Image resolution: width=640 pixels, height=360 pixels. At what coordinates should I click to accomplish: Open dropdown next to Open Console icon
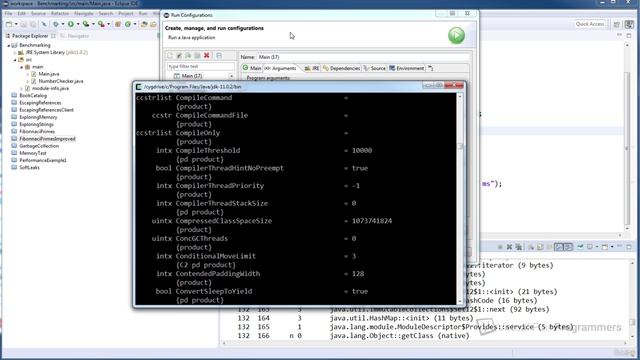(x=611, y=247)
